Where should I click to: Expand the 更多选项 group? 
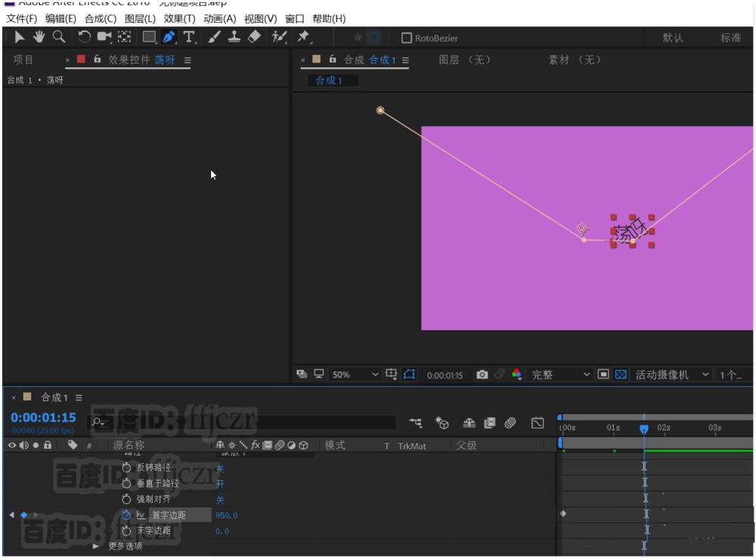[95, 546]
